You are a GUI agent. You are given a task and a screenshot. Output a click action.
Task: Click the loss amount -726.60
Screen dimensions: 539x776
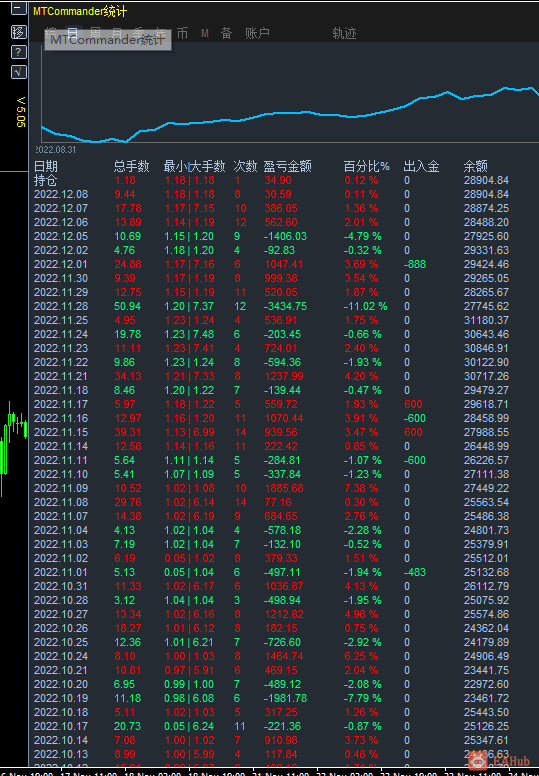coord(282,642)
